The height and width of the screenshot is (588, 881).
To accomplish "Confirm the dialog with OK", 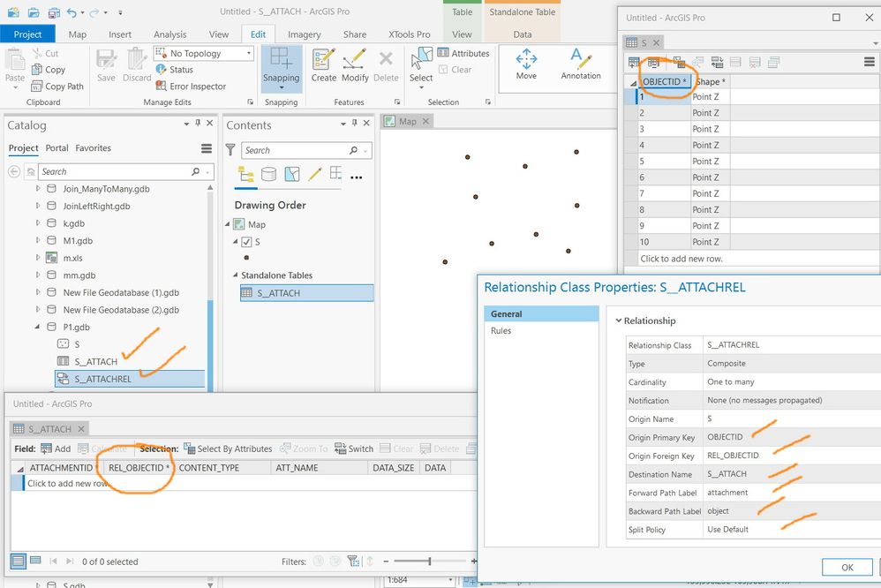I will [x=847, y=567].
